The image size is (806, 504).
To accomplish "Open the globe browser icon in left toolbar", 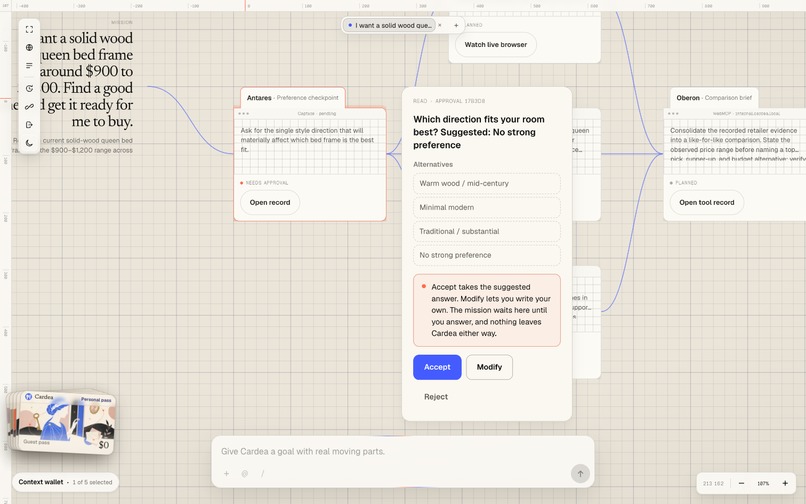I will (x=29, y=47).
